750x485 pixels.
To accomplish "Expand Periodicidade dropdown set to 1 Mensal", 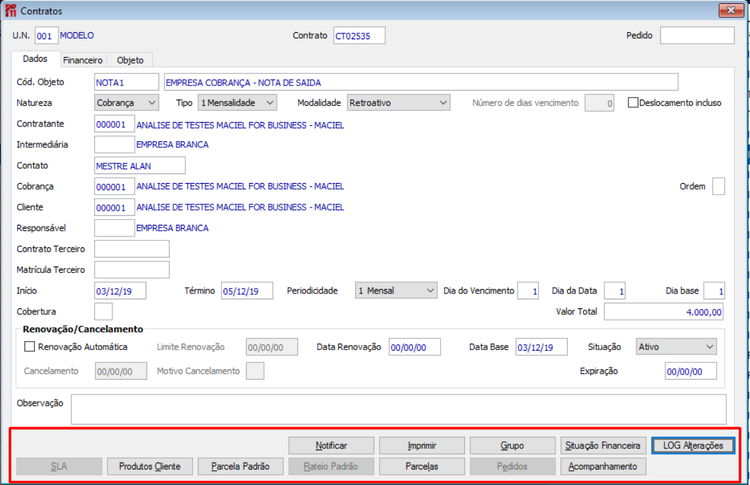I will [396, 290].
